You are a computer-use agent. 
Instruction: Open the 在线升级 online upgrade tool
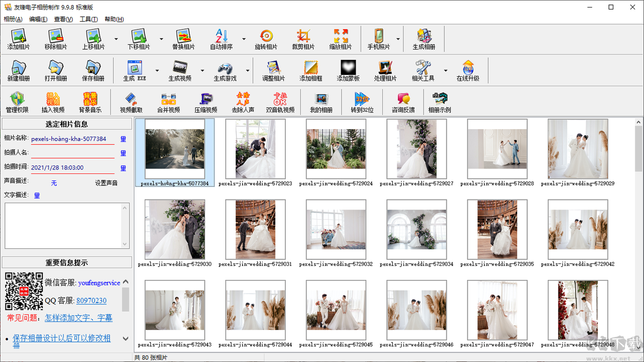pos(468,71)
